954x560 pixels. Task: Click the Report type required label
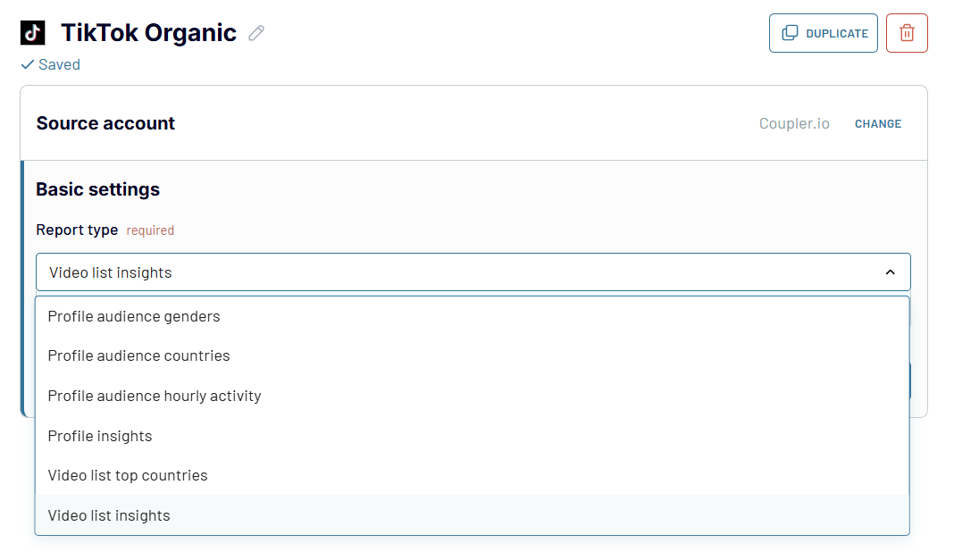(x=105, y=230)
